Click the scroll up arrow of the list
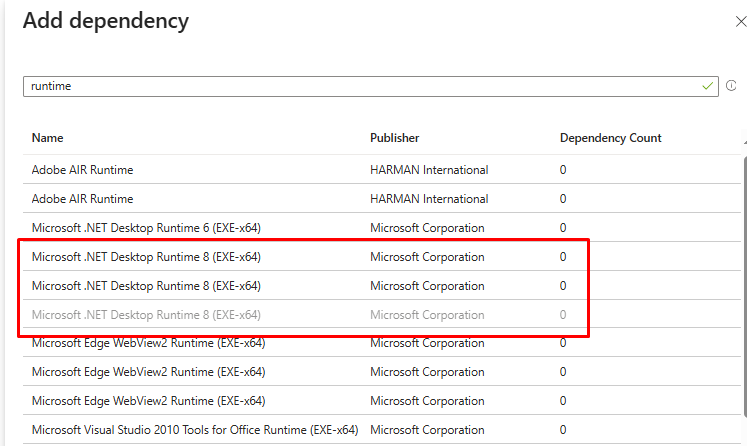This screenshot has height=446, width=747. [x=743, y=143]
